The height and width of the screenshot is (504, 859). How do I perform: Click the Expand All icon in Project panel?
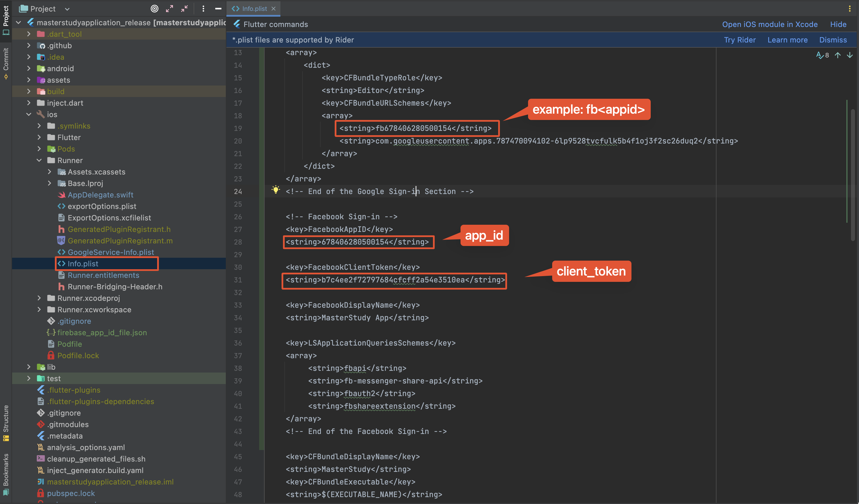point(170,9)
